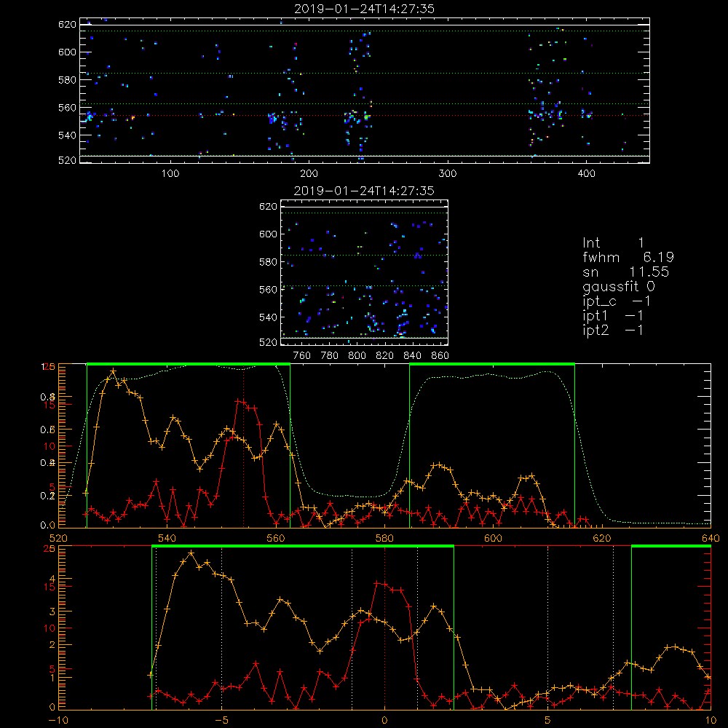Click x-axis label 400 on top plot

[x=586, y=174]
